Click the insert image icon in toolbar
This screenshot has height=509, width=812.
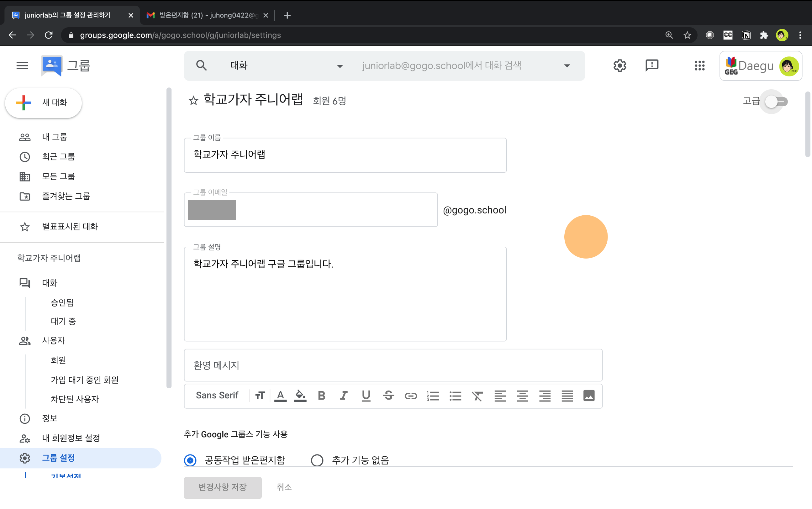(x=589, y=396)
